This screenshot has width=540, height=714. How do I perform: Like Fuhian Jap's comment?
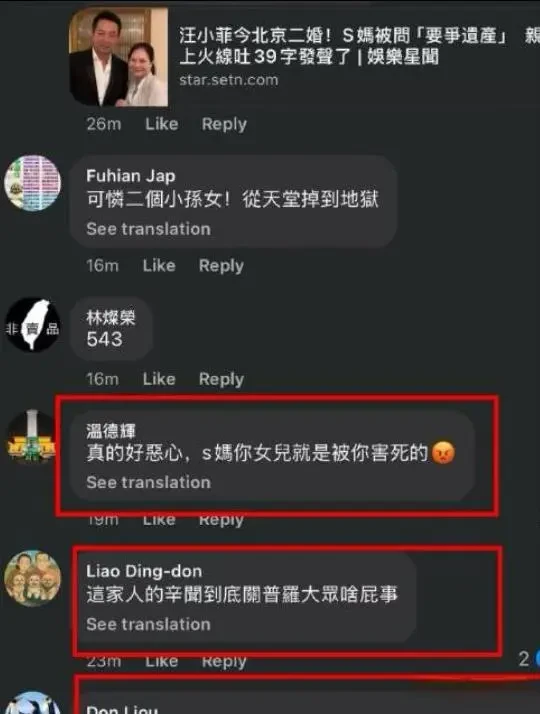click(x=159, y=265)
